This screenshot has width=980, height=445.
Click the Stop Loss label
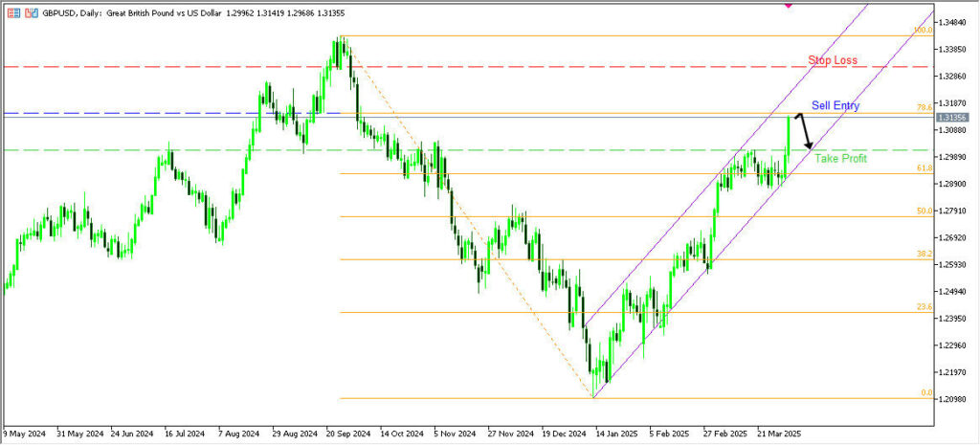click(x=832, y=60)
